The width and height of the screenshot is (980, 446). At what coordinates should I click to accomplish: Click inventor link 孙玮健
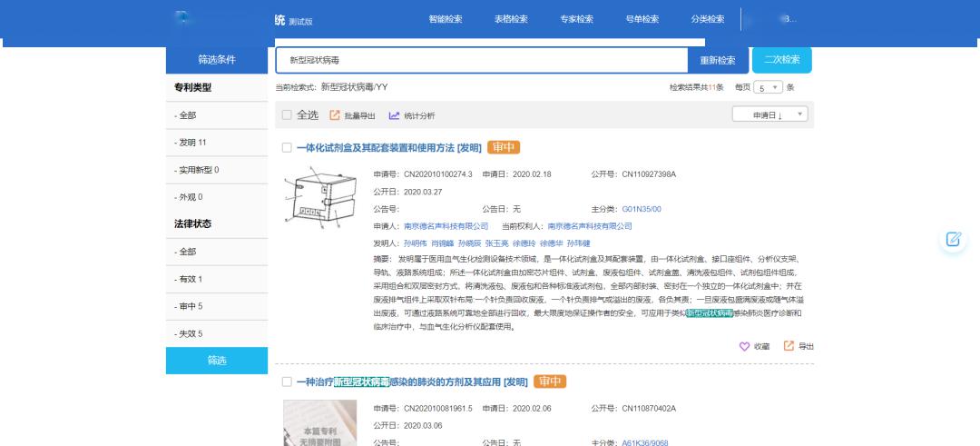(578, 243)
